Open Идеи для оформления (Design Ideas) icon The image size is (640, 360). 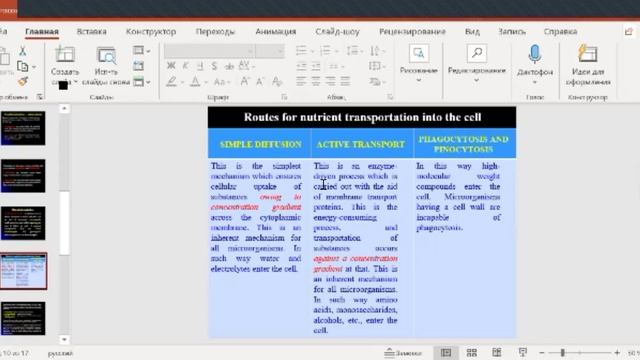588,53
